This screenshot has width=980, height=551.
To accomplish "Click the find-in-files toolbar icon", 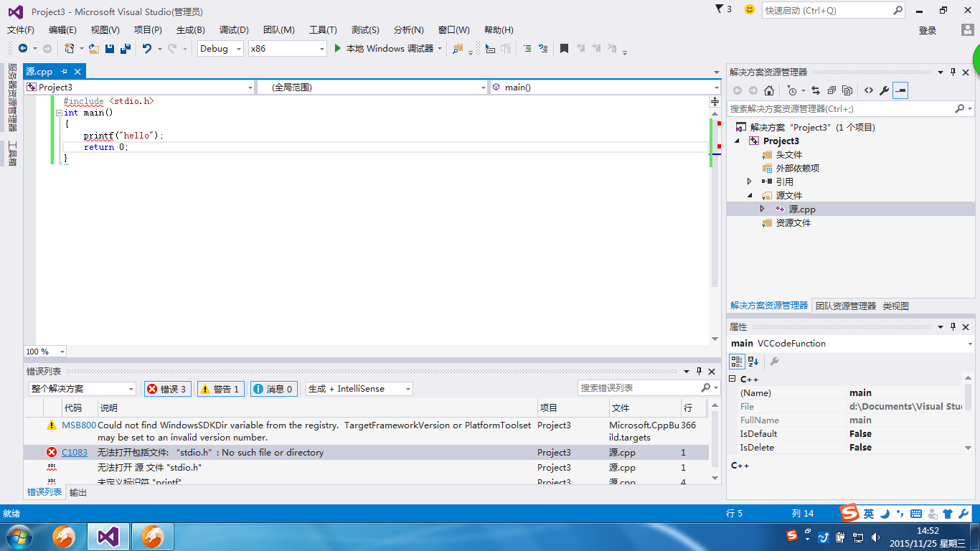I will [458, 48].
